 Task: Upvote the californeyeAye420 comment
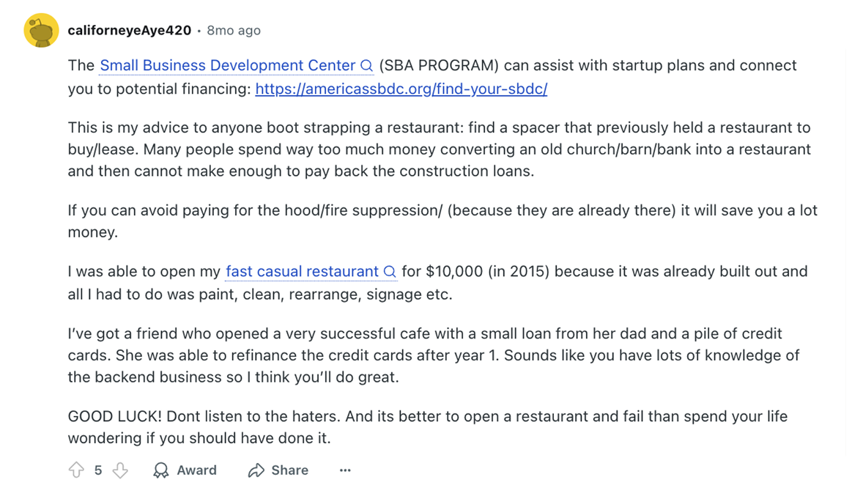click(x=76, y=470)
